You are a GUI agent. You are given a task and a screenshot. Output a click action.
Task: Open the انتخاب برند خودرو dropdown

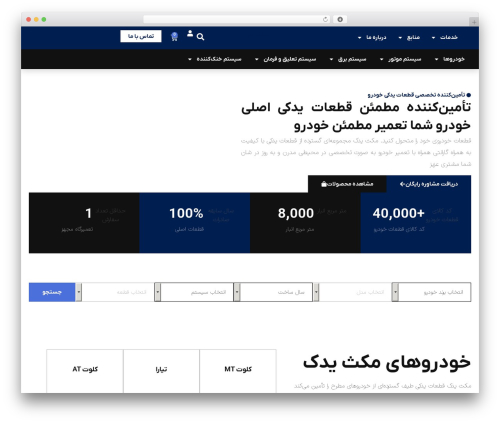tap(431, 292)
